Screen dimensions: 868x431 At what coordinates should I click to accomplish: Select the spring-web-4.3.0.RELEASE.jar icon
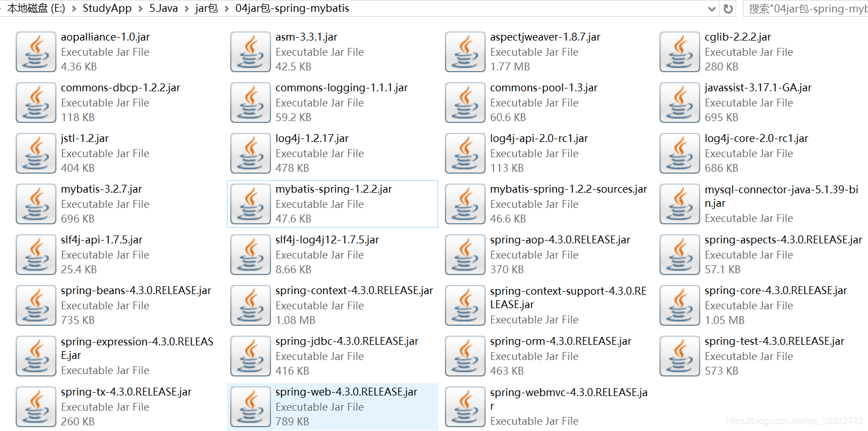point(251,407)
